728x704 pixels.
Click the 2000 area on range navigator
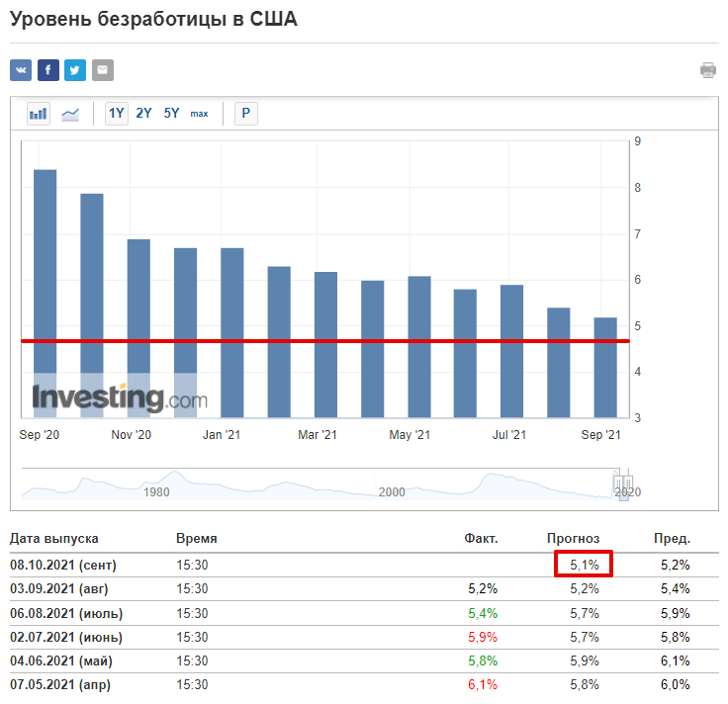[x=392, y=492]
